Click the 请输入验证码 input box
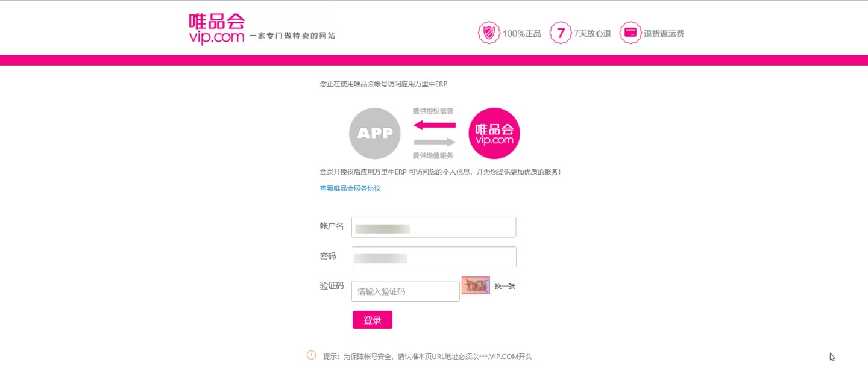 pos(405,291)
